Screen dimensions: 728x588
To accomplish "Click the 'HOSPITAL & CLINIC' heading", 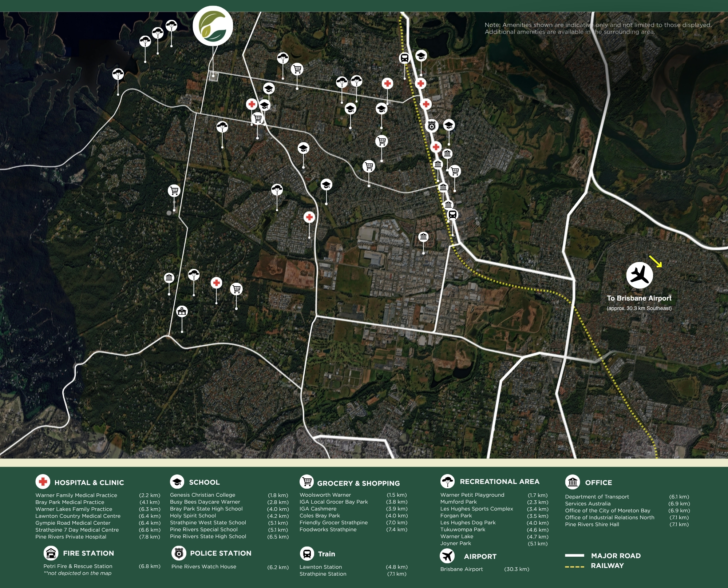I will click(89, 482).
